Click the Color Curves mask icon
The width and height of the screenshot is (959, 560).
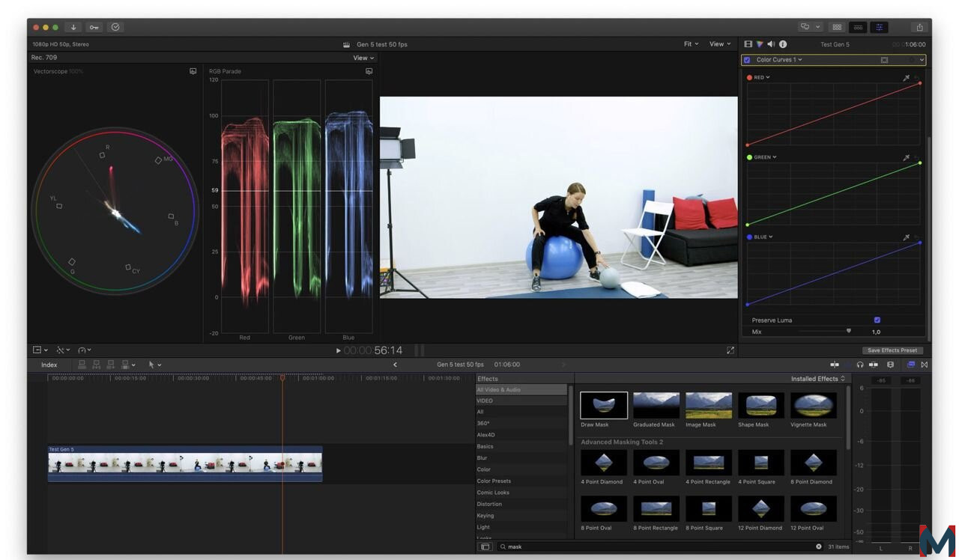pyautogui.click(x=884, y=60)
